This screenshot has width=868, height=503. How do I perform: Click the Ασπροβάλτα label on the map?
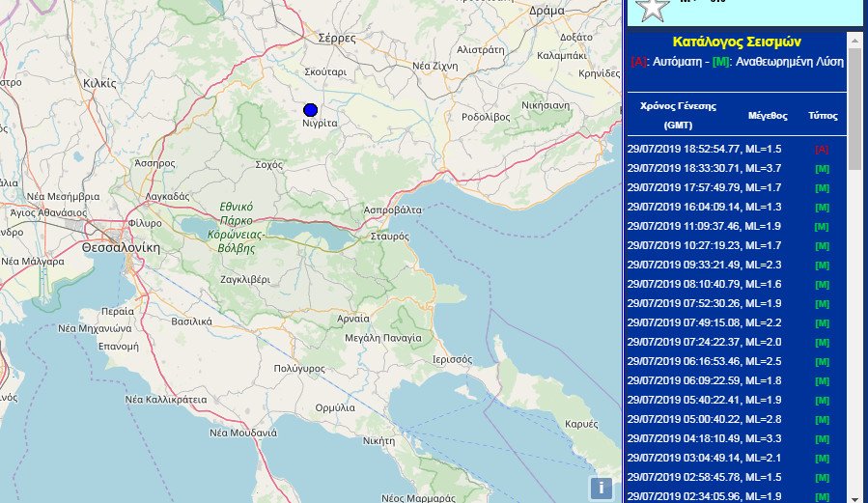click(x=392, y=210)
